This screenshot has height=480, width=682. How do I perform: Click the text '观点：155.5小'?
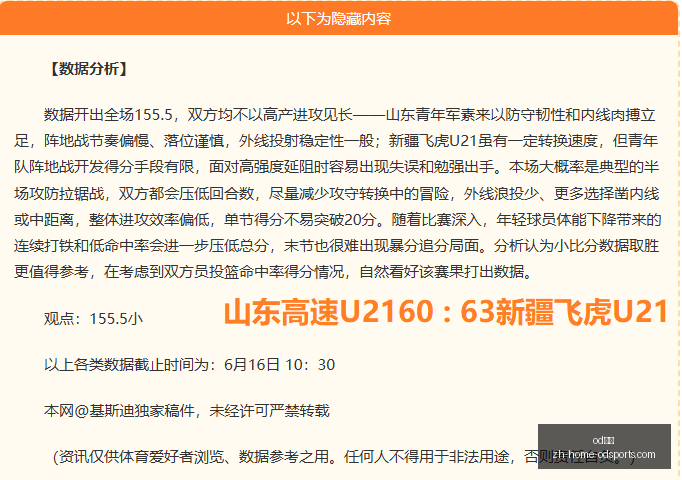[93, 319]
